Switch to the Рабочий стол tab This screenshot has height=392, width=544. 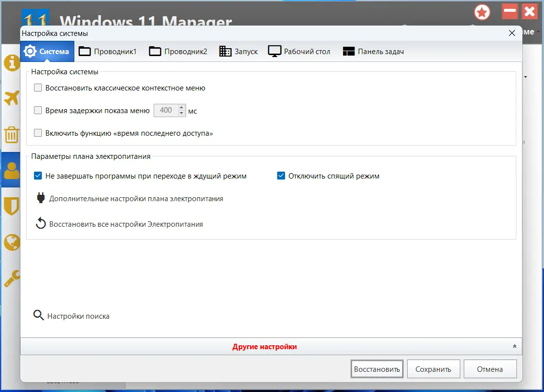[299, 51]
